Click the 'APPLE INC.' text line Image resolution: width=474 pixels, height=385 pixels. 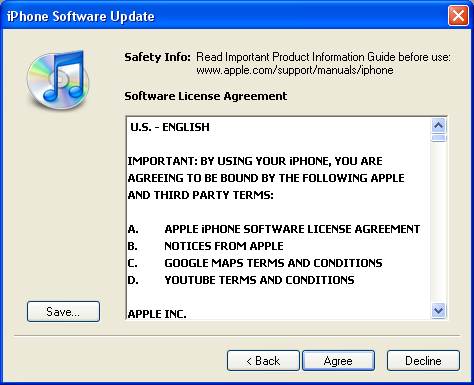(x=157, y=314)
